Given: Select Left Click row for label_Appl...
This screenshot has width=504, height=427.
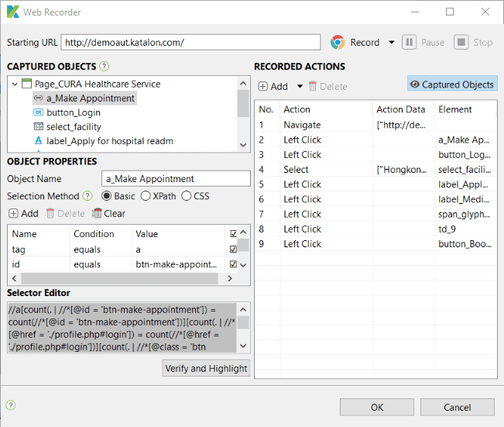Looking at the screenshot, I should (375, 184).
